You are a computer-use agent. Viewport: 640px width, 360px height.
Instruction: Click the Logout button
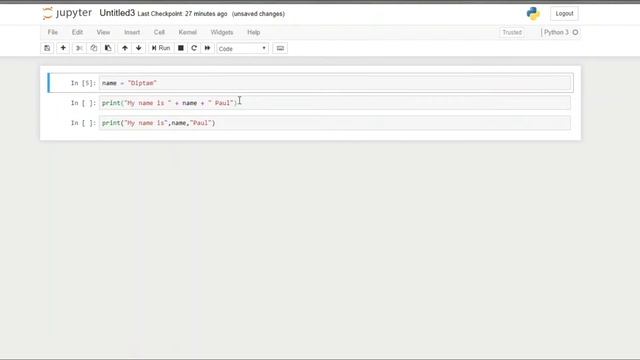564,13
